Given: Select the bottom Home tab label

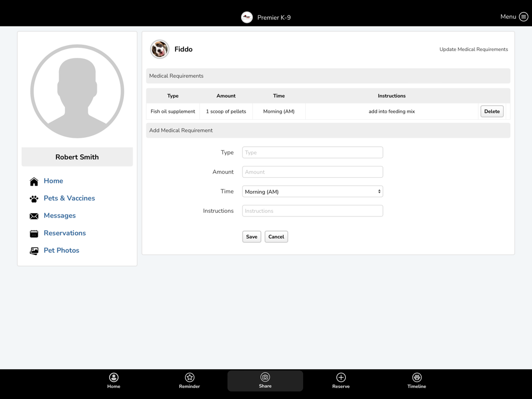Looking at the screenshot, I should pos(114,386).
